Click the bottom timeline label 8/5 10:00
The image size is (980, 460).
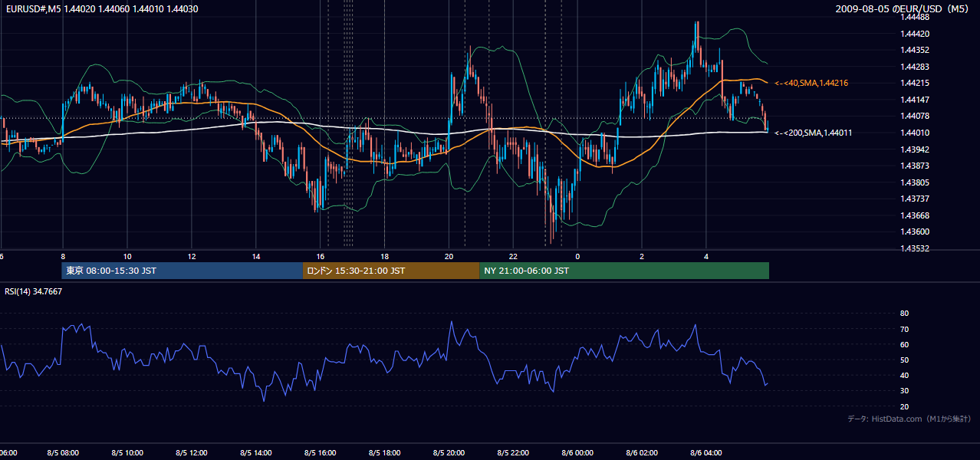[x=127, y=453]
